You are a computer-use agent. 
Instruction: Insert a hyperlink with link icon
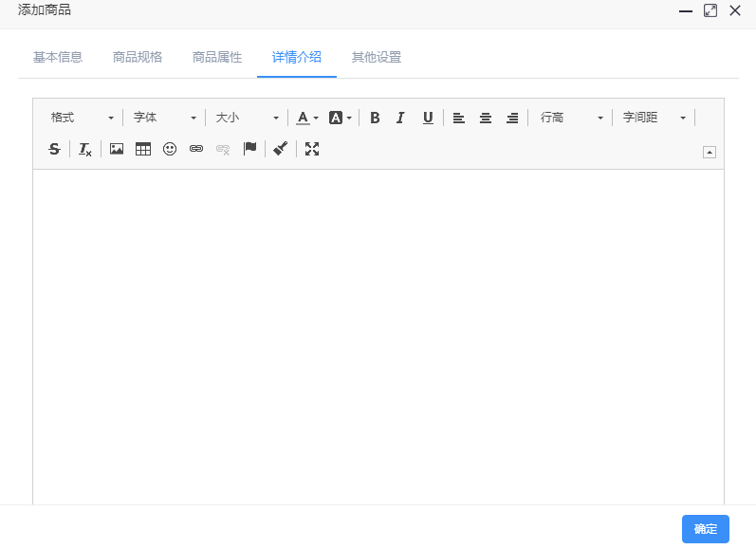pos(196,149)
